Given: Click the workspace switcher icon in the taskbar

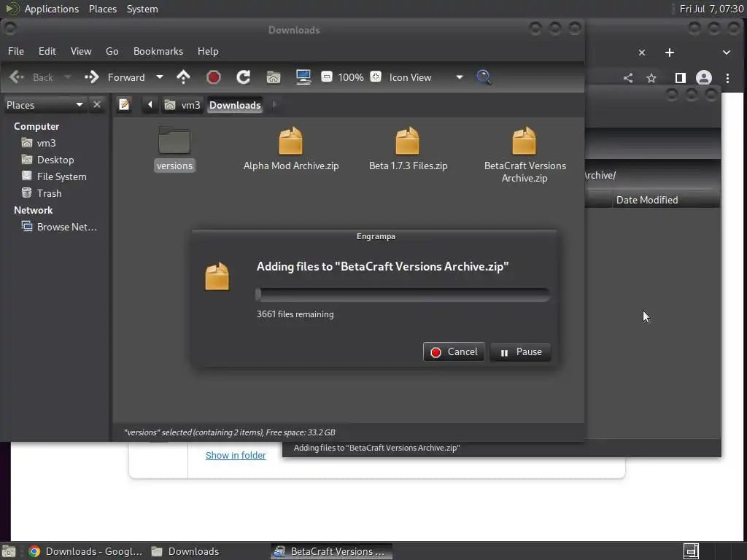Looking at the screenshot, I should tap(691, 551).
